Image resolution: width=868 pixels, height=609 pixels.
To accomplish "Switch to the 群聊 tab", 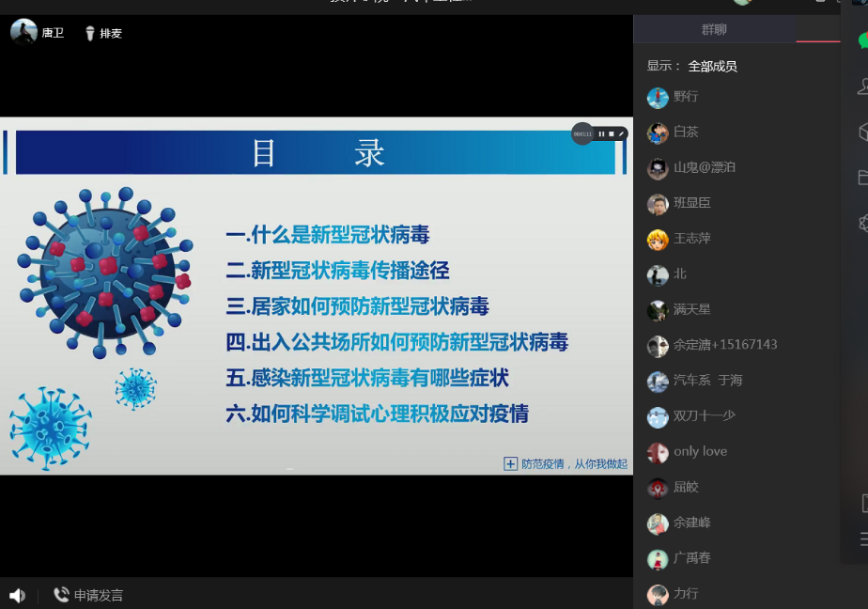I will click(x=714, y=29).
